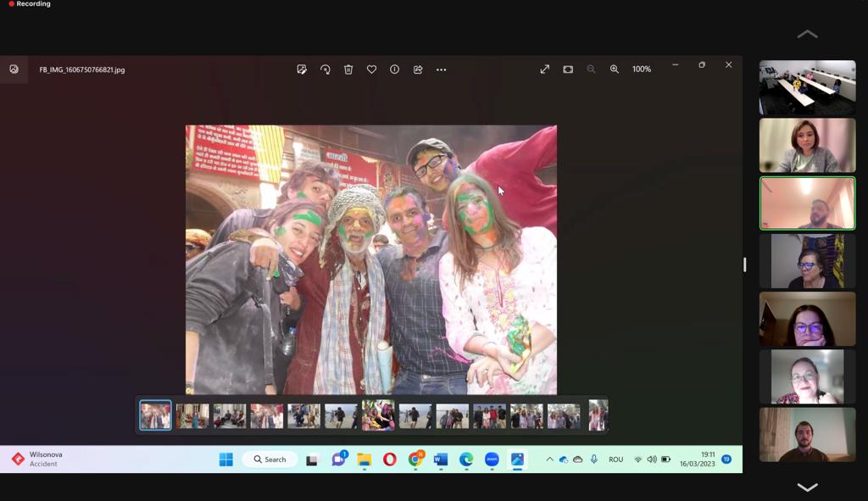868x501 pixels.
Task: Open Task View from the taskbar
Action: (x=312, y=459)
